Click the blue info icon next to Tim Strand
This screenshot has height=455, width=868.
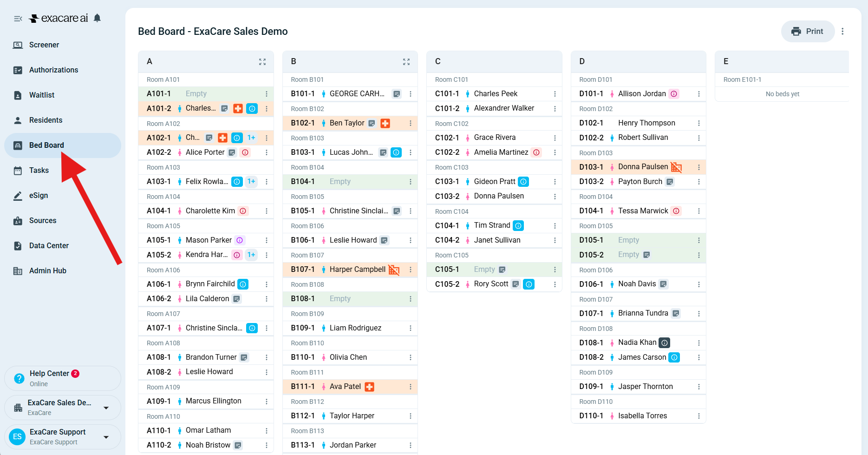point(518,225)
